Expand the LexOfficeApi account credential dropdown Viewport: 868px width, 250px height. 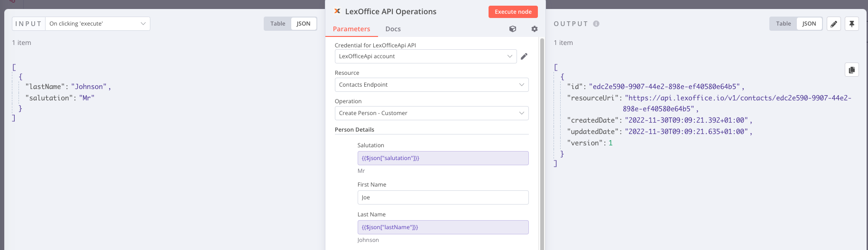point(425,56)
